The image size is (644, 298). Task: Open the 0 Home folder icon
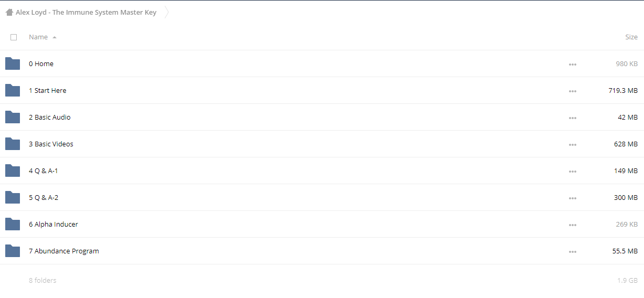click(x=13, y=63)
